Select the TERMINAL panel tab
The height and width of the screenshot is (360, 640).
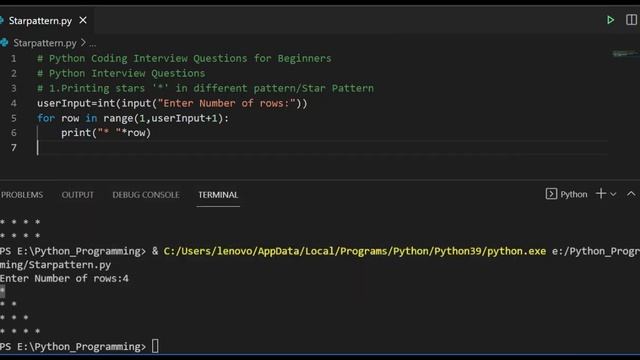click(x=218, y=195)
